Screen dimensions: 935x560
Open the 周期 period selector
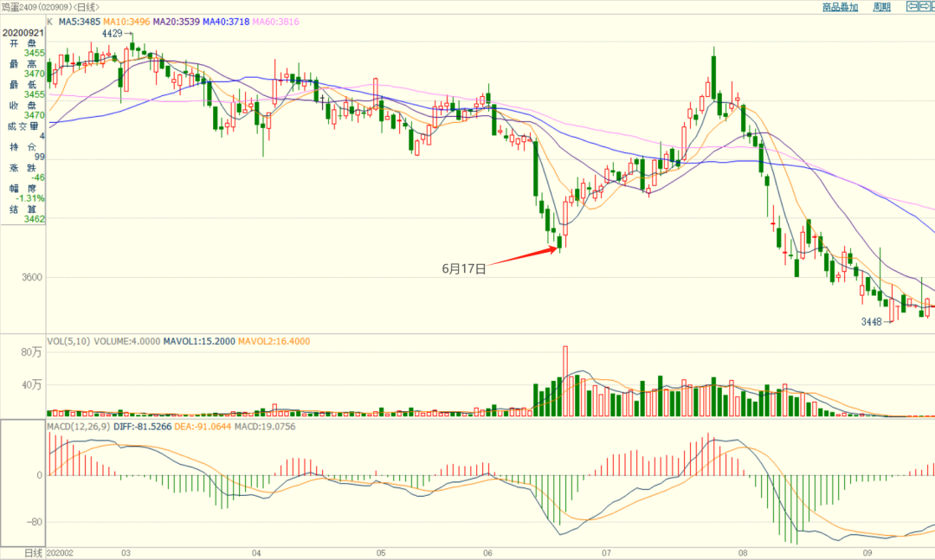881,7
